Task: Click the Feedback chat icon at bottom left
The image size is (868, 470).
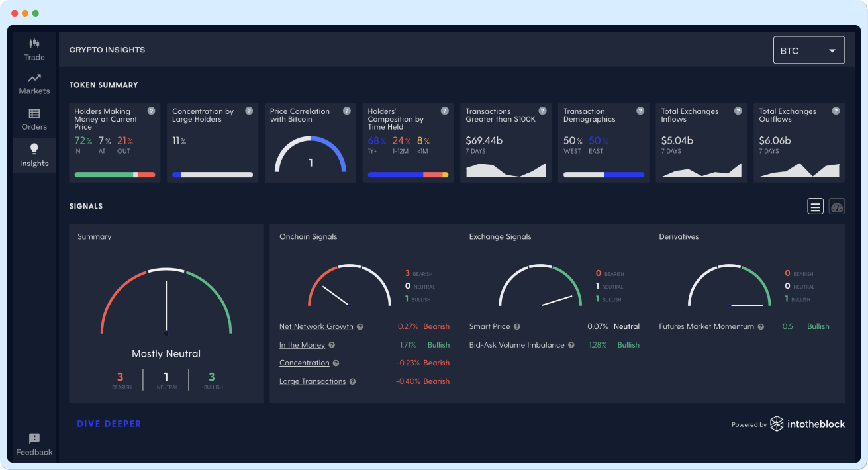Action: coord(34,438)
